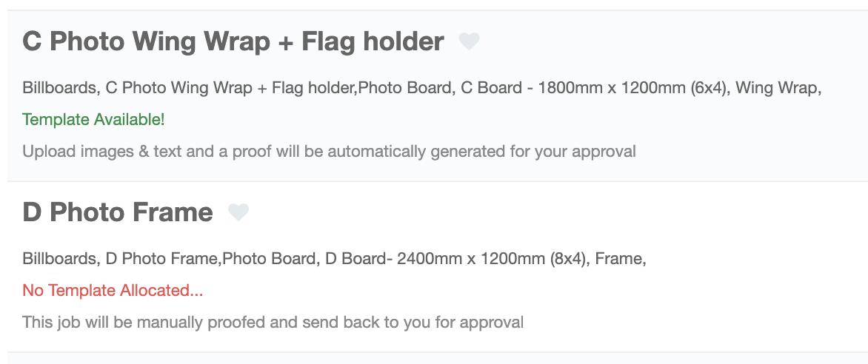Open the C Photo Wing Wrap + Flag holder title
868x364 pixels.
click(x=233, y=41)
